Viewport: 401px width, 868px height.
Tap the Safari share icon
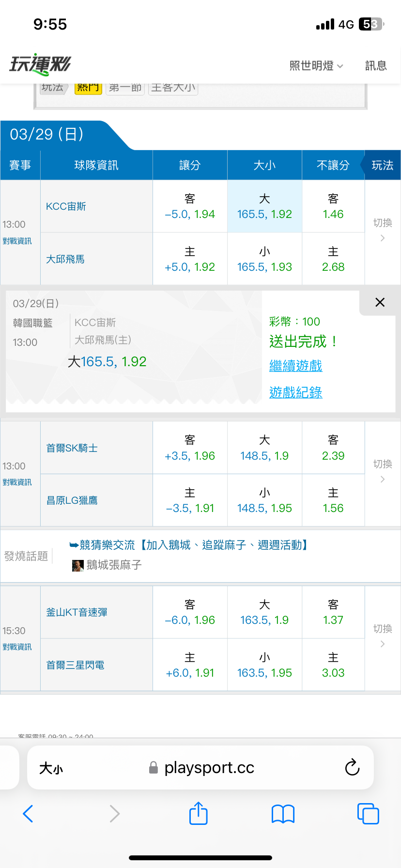point(198,813)
